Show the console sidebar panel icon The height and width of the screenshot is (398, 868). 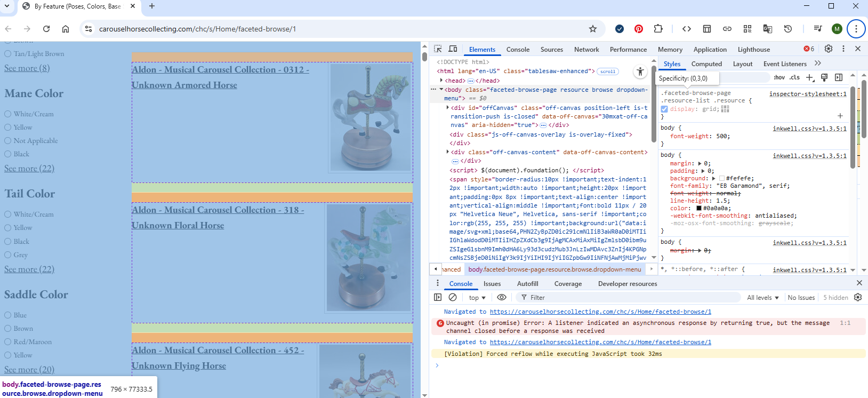[438, 297]
